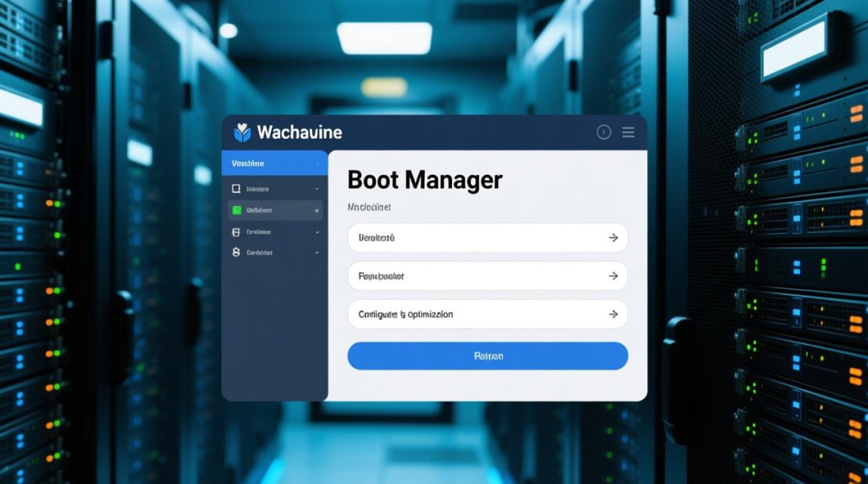The width and height of the screenshot is (868, 484).
Task: Expand the highlighted top sidebar entry
Action: (x=316, y=163)
